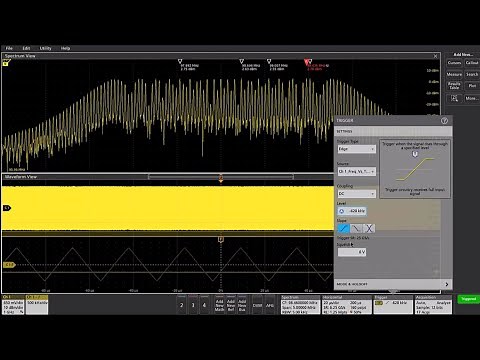This screenshot has width=480, height=360.
Task: Click the Search button
Action: (472, 74)
